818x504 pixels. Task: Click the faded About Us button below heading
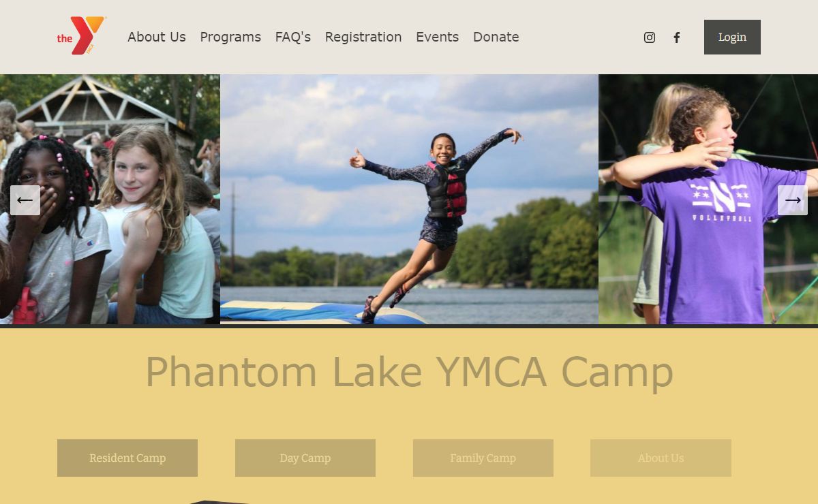pyautogui.click(x=661, y=458)
